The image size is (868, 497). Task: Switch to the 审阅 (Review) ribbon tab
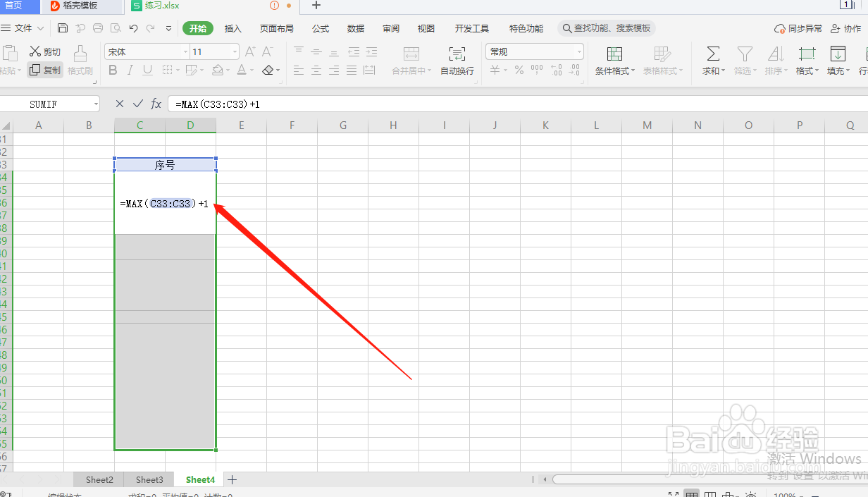tap(391, 28)
